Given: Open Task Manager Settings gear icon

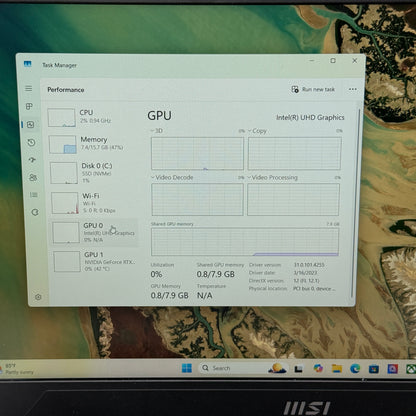Looking at the screenshot, I should pos(38,297).
